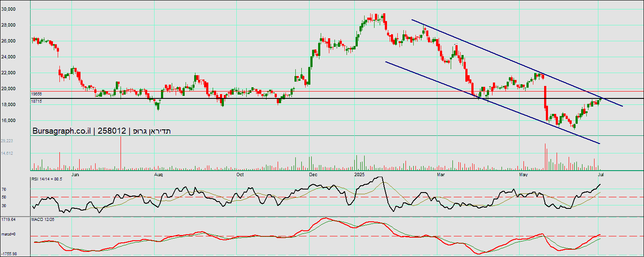Click the 2025 year axis label
Viewport: 644px width, 257px height.
(x=359, y=175)
